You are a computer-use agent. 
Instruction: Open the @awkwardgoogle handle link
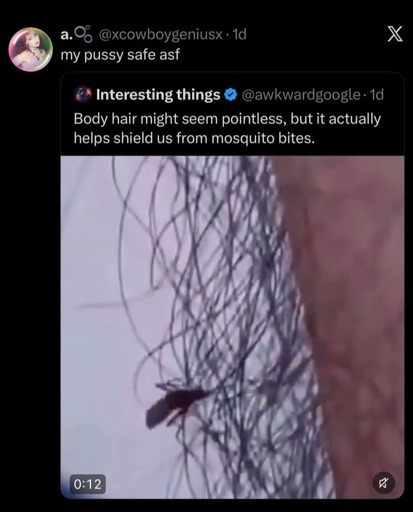[300, 95]
